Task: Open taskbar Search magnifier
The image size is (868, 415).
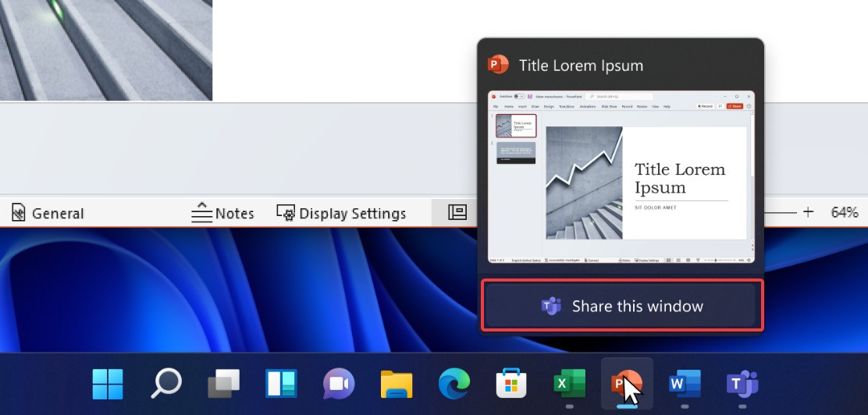Action: pos(166,383)
